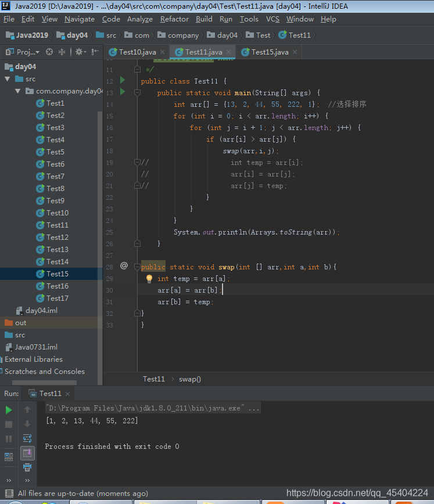Open the Edit menu
The width and height of the screenshot is (434, 504).
tap(28, 19)
